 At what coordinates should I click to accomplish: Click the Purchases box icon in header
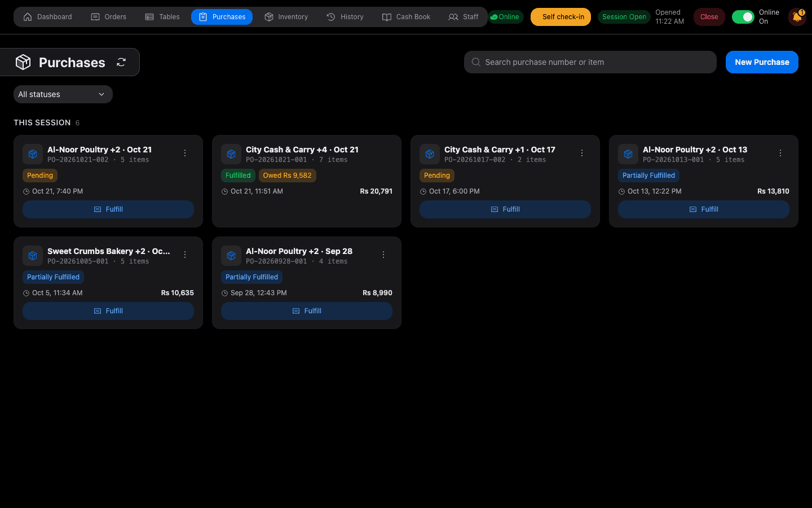tap(23, 62)
